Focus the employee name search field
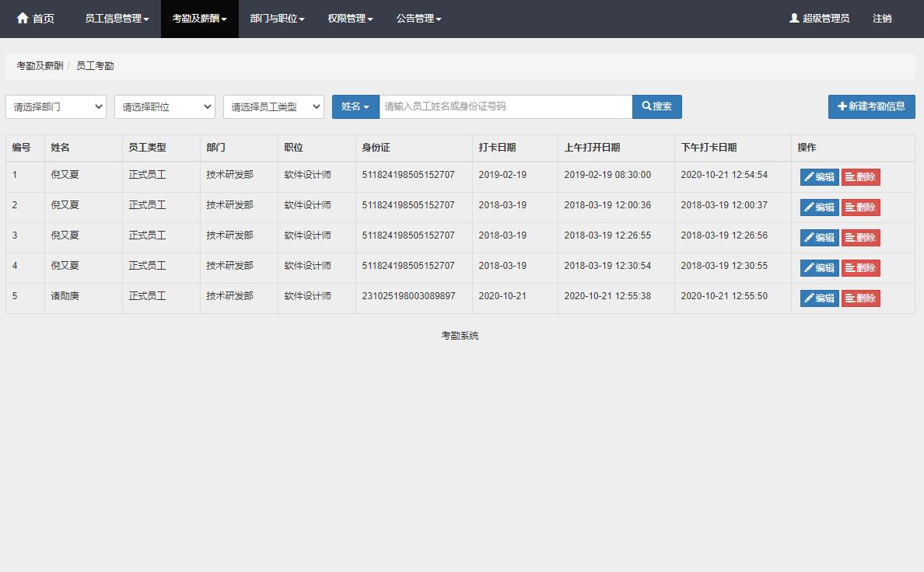This screenshot has width=924, height=572. pos(506,106)
